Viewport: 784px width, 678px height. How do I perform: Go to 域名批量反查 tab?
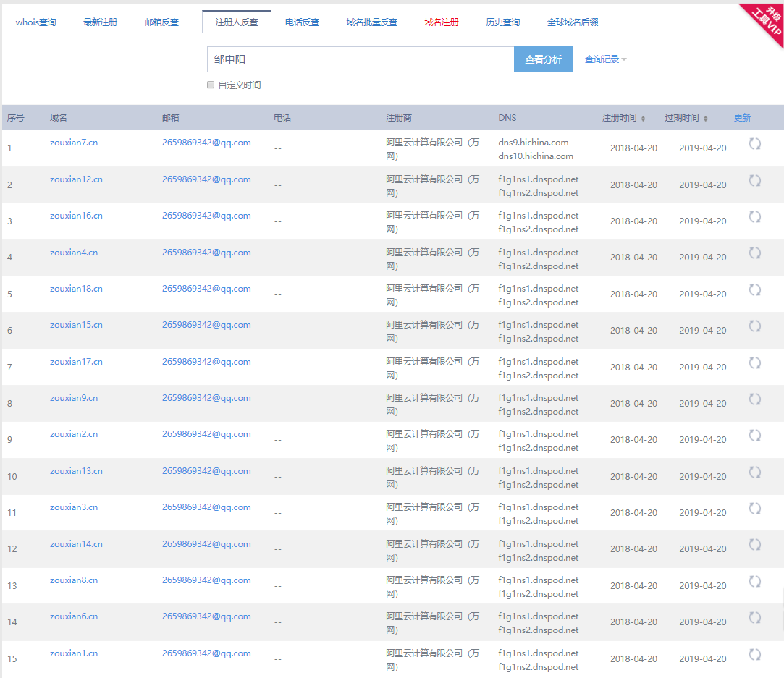click(x=371, y=22)
